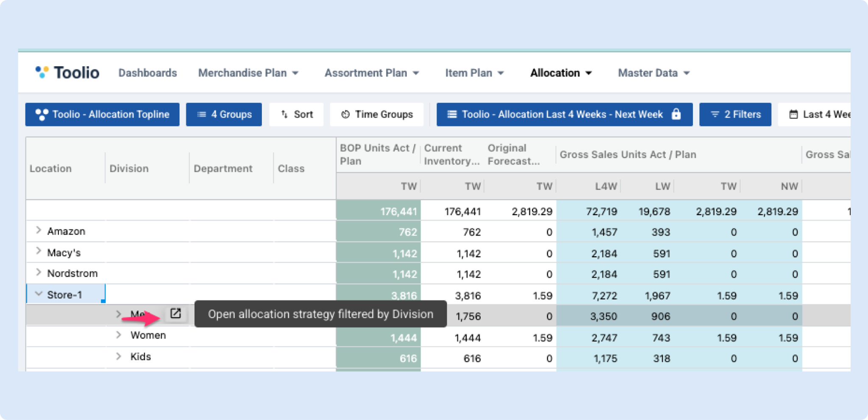Select Kids row L4W cell 1,175
Image resolution: width=868 pixels, height=420 pixels.
[589, 358]
